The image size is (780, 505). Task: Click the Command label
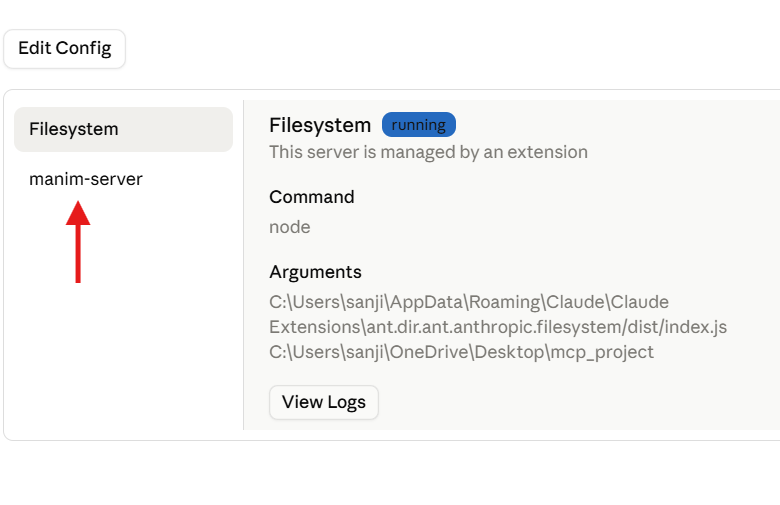[x=312, y=197]
